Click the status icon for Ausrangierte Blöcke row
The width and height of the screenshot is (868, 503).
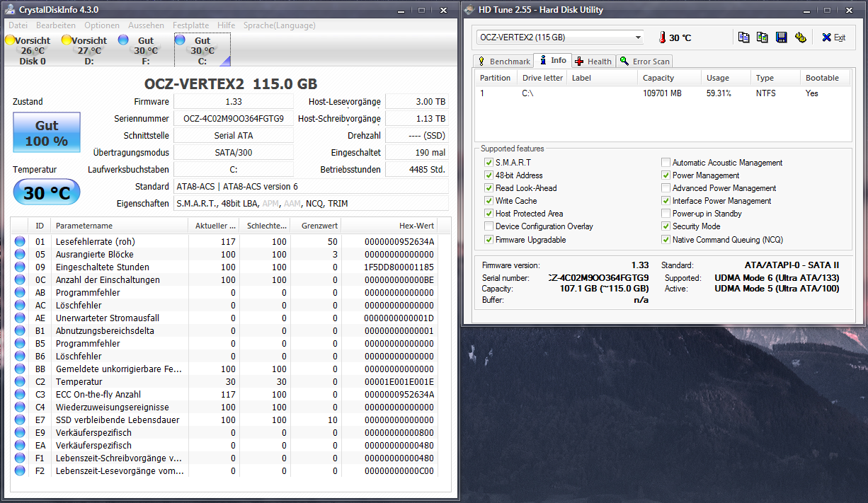click(x=20, y=255)
